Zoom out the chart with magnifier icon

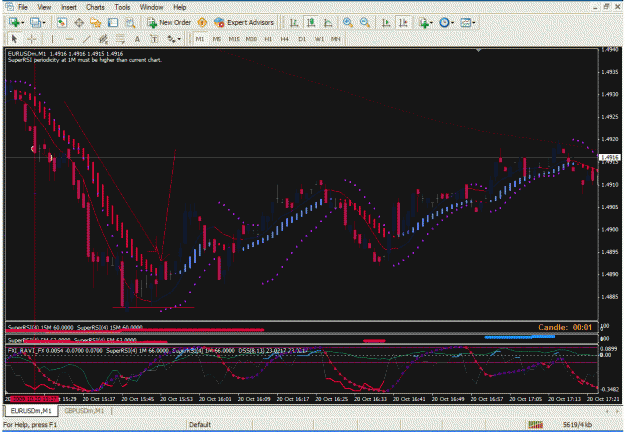coord(365,23)
